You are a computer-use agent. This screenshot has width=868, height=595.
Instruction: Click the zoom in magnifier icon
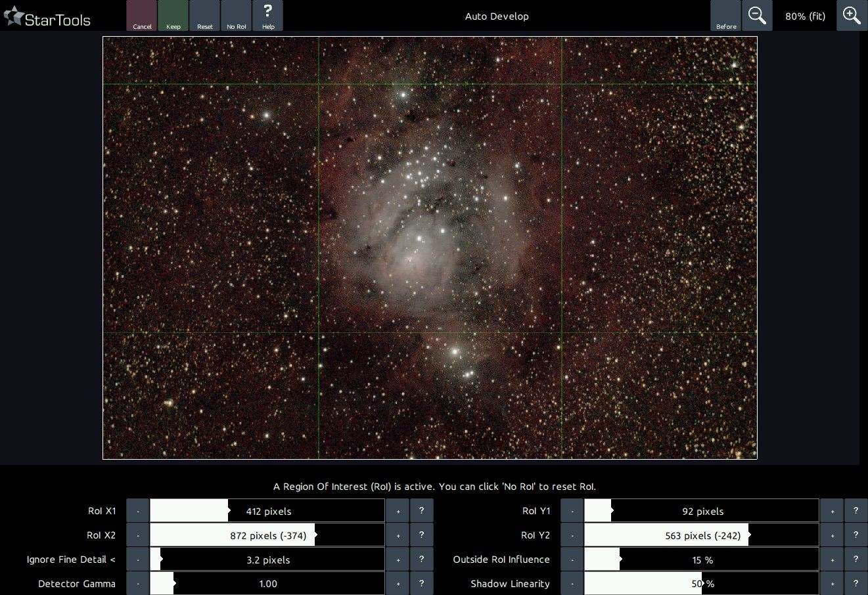(x=852, y=16)
